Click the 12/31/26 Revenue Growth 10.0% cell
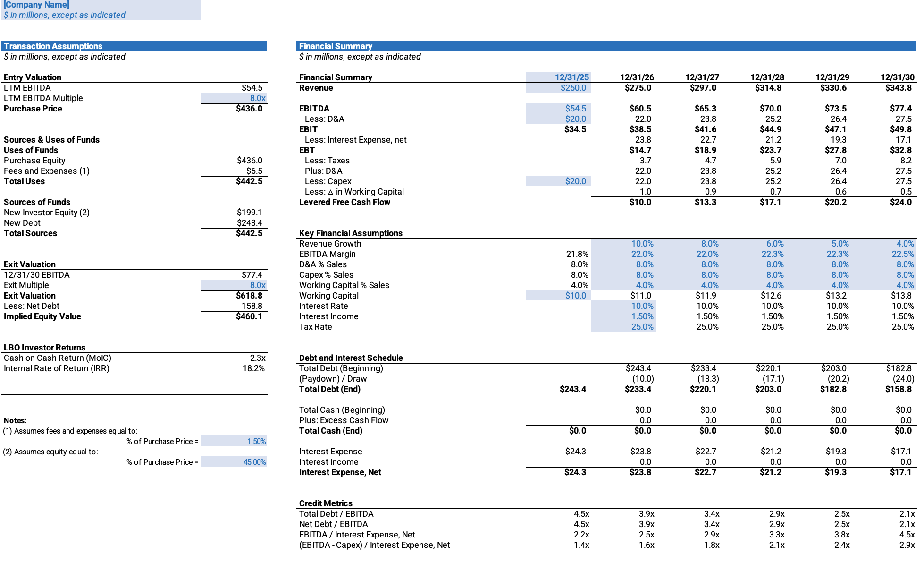This screenshot has width=924, height=580. coord(623,244)
